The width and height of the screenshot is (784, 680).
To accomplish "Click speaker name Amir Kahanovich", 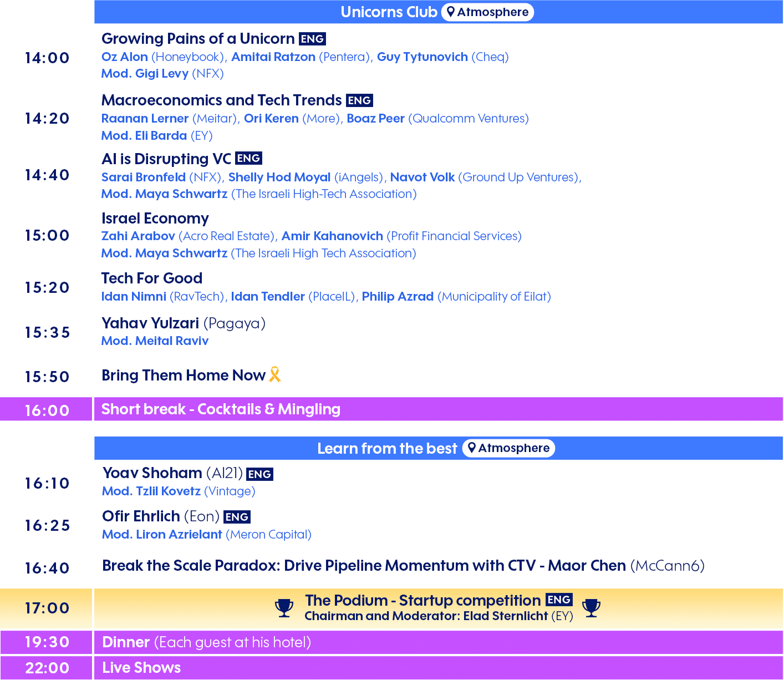I will coord(332,236).
